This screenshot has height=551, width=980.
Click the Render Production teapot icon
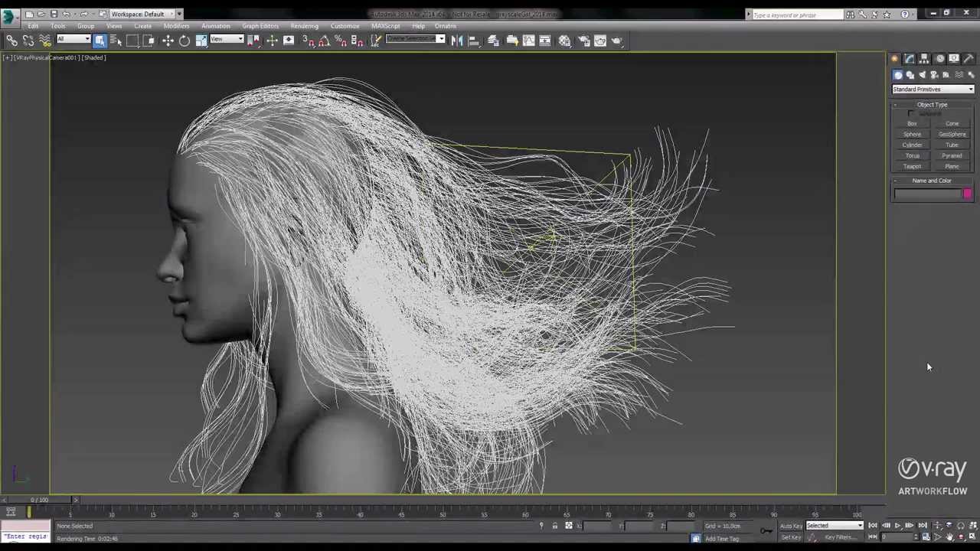coord(617,41)
